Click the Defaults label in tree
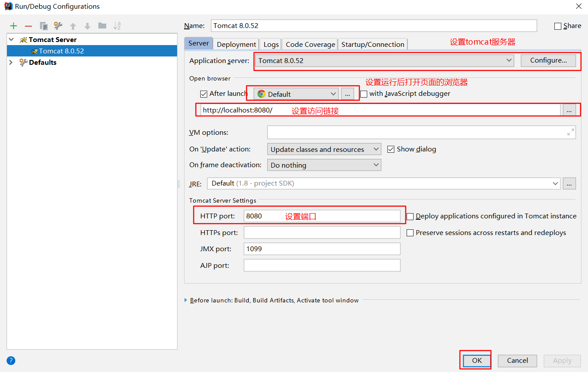This screenshot has height=372, width=588. point(42,62)
